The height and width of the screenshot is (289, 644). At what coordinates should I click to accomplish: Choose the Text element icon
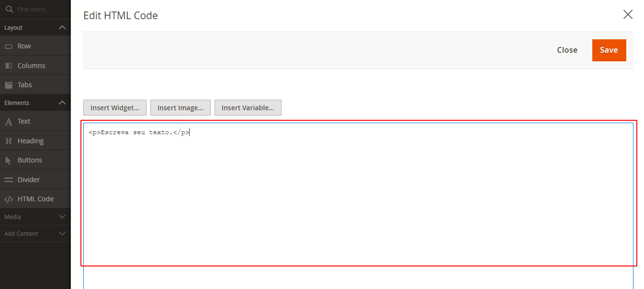point(9,122)
